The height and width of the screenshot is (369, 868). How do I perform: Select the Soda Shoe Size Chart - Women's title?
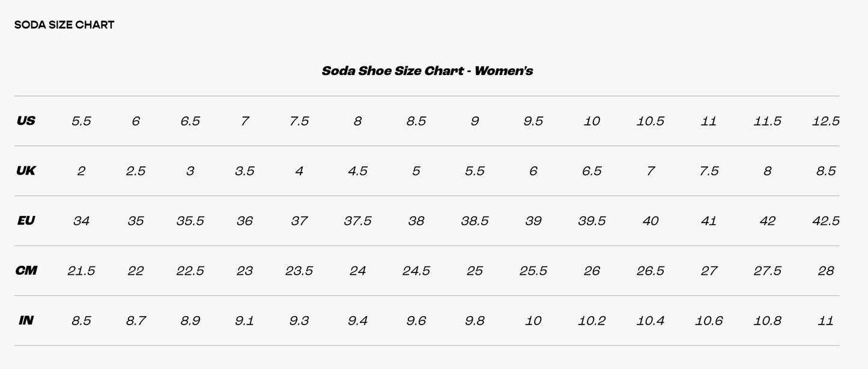[x=427, y=71]
